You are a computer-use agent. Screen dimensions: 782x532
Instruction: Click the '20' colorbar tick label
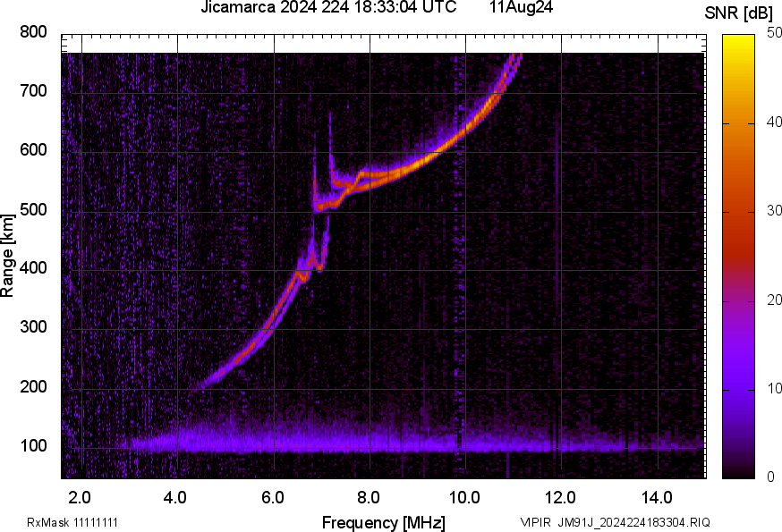point(774,300)
